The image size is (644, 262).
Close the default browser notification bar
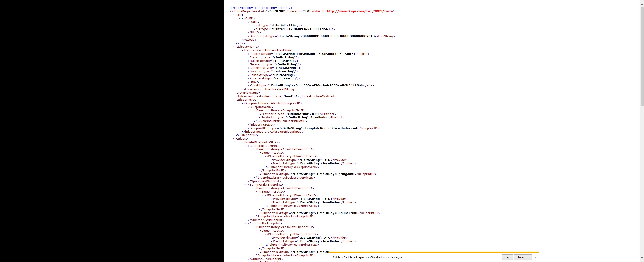coord(535,257)
